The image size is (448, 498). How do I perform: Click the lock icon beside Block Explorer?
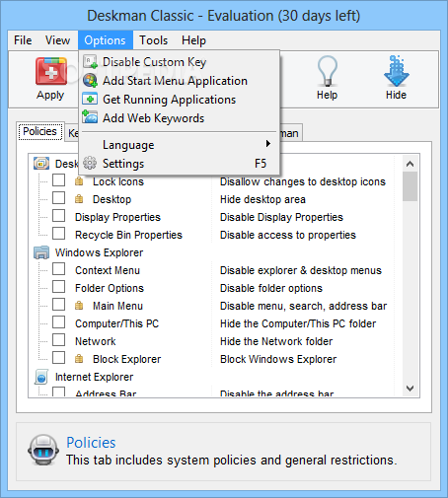pyautogui.click(x=79, y=359)
